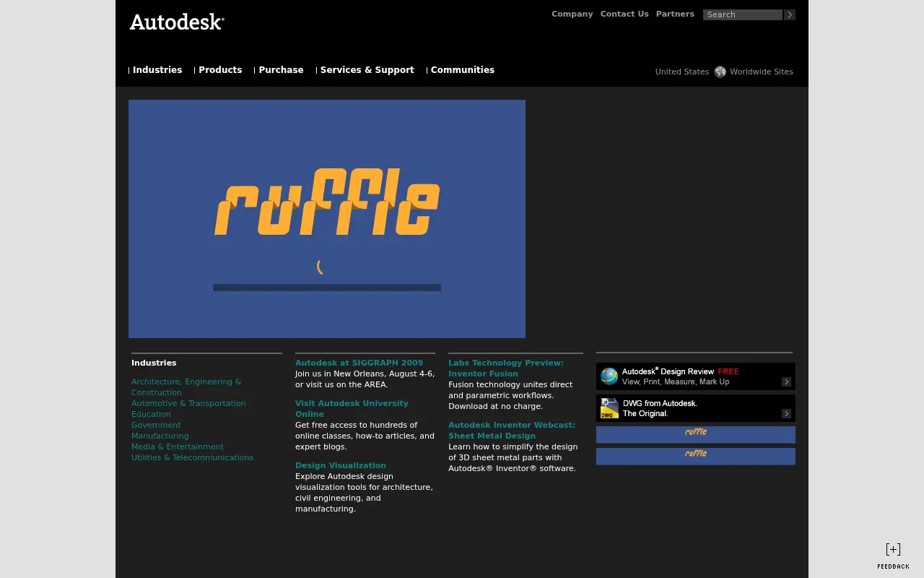Open the Company link

572,14
